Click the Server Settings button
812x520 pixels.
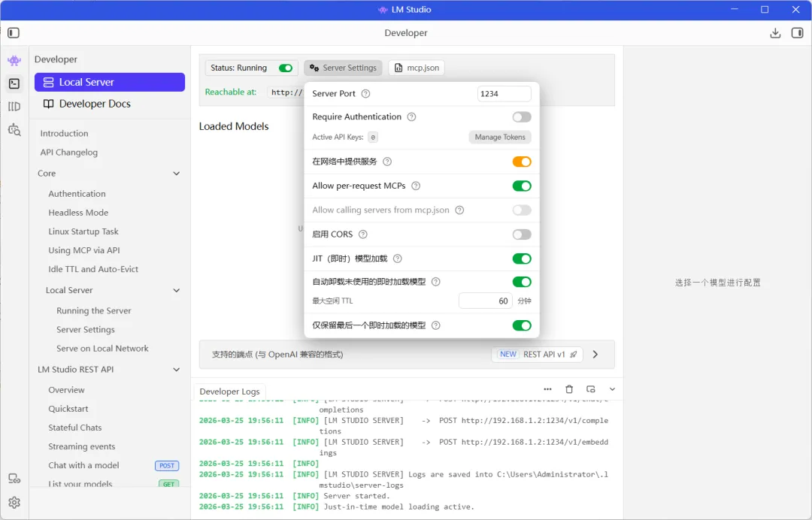pyautogui.click(x=343, y=68)
